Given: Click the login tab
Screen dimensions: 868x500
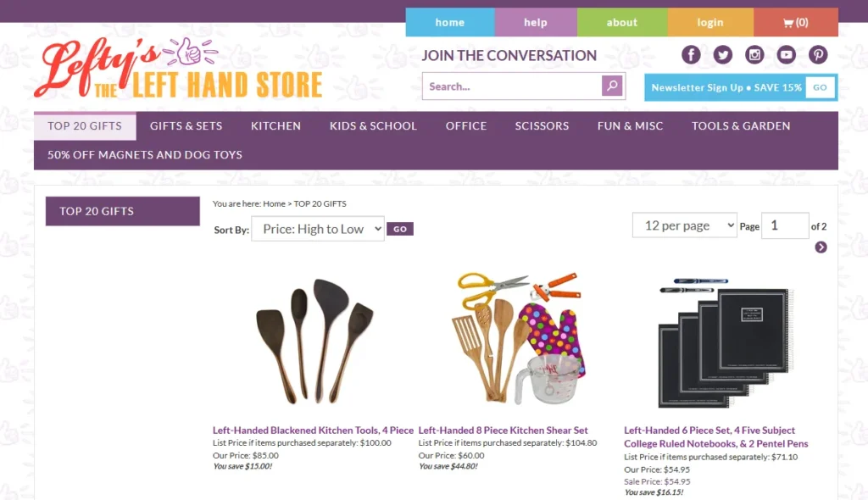Looking at the screenshot, I should pyautogui.click(x=710, y=22).
